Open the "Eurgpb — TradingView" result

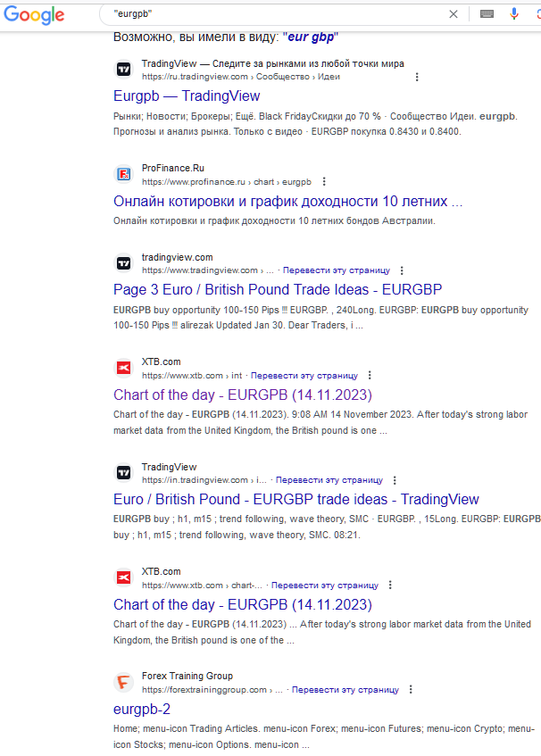pos(187,96)
